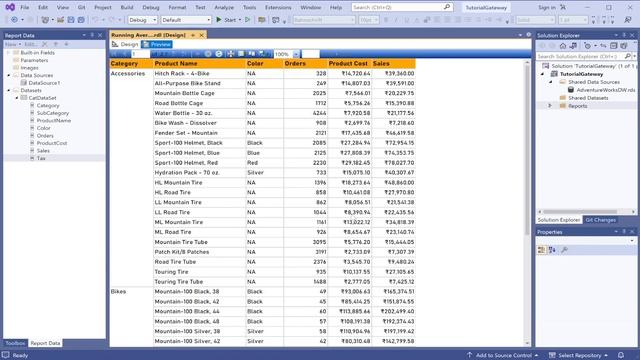640x360 pixels.
Task: Select Tax field in CatDataSet
Action: 41,158
